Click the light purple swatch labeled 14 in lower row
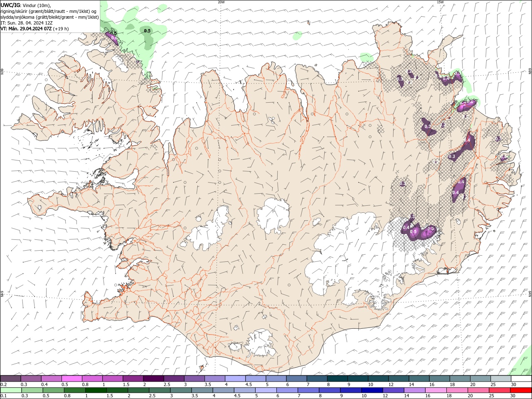Image resolution: width=532 pixels, height=399 pixels. (414, 390)
